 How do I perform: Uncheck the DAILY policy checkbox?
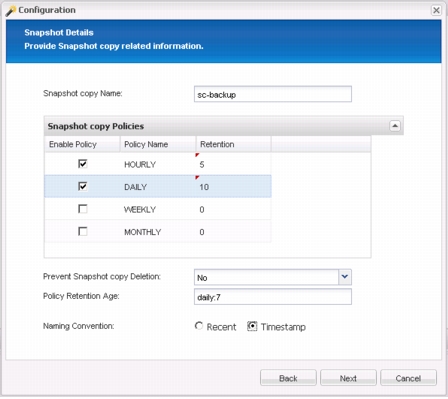click(83, 186)
